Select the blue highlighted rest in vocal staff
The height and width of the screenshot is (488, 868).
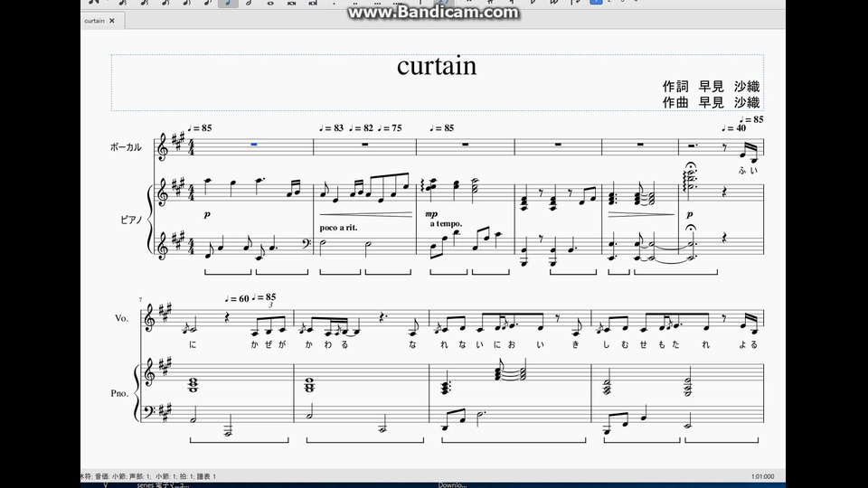pyautogui.click(x=253, y=145)
